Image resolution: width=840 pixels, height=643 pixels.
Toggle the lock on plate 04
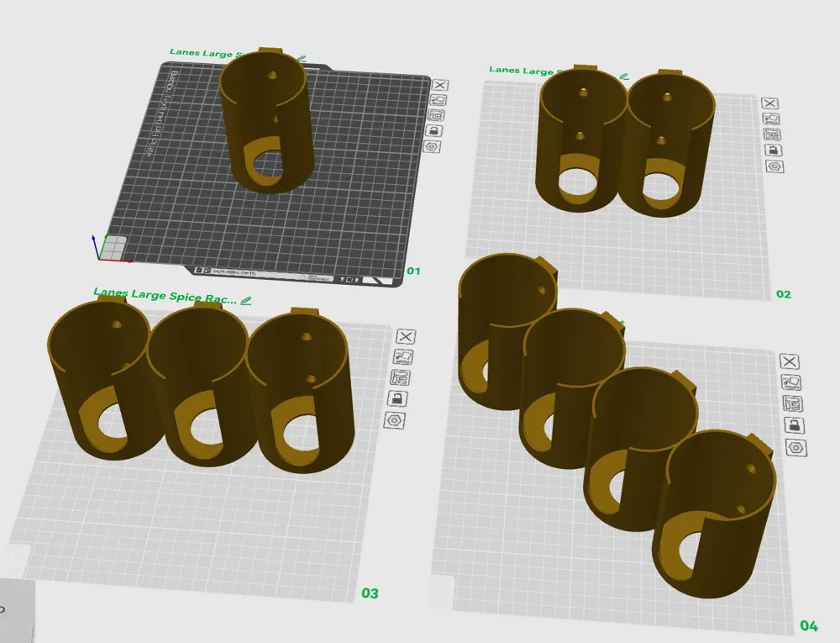[794, 425]
